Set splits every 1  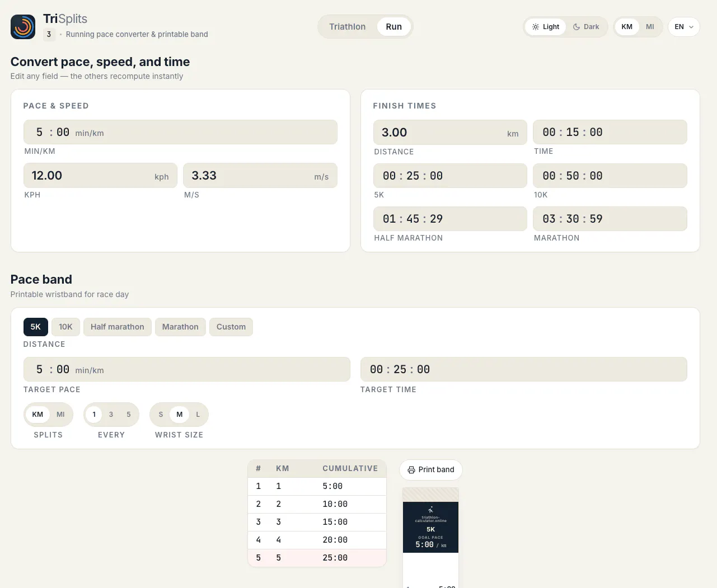coord(94,415)
